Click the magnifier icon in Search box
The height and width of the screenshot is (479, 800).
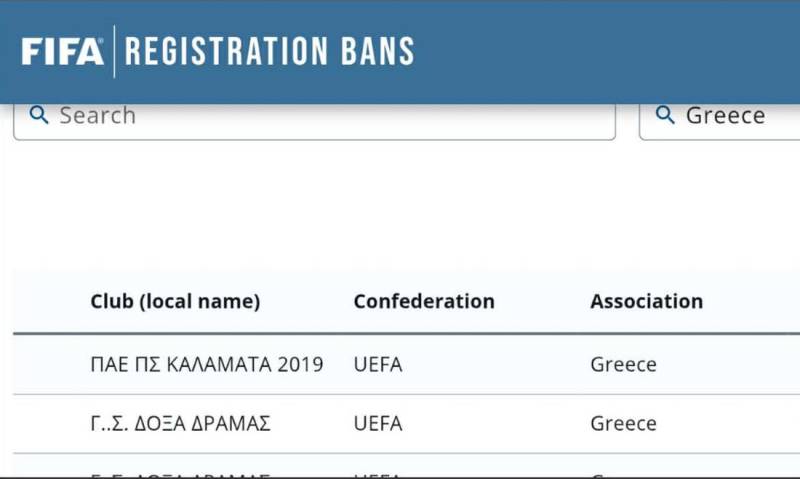pos(39,115)
